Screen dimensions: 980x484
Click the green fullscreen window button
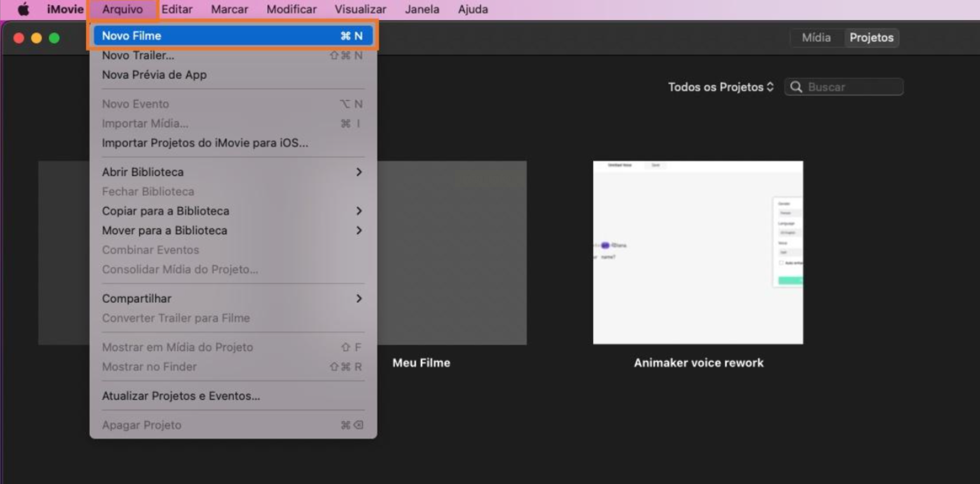coord(54,38)
